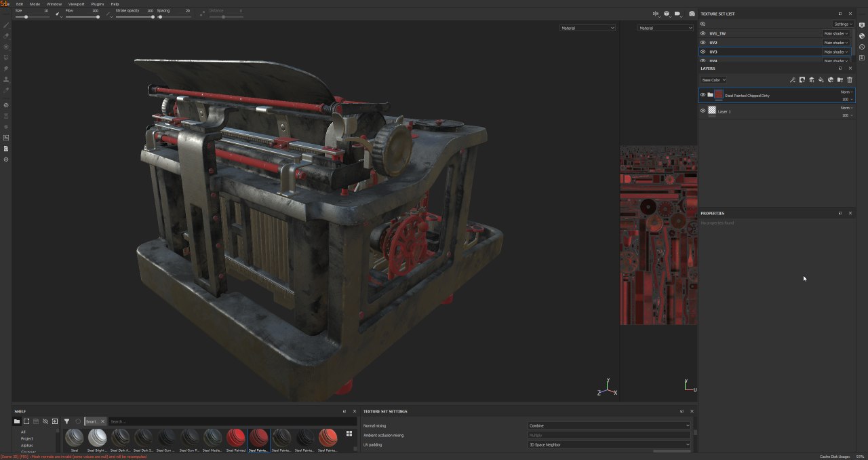Select the Projection tool
The image size is (868, 460).
coord(6,47)
